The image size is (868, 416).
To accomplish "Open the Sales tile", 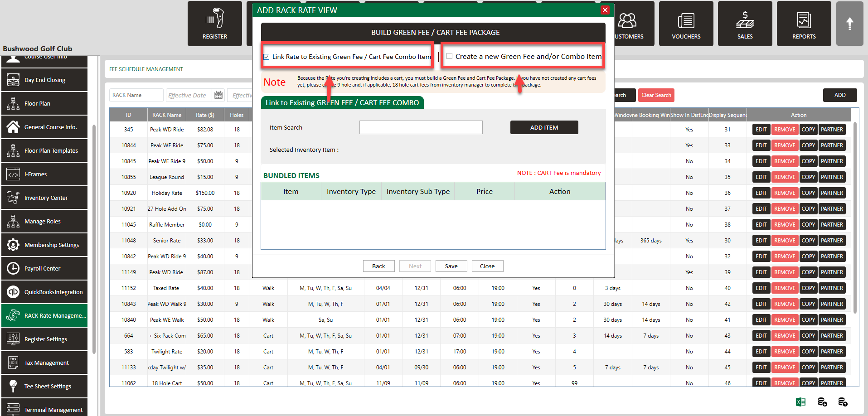I will coord(745,24).
